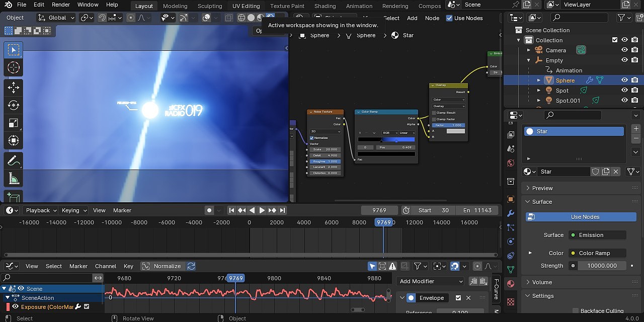Toggle the Envelope modifier enable checkbox

coord(458,298)
